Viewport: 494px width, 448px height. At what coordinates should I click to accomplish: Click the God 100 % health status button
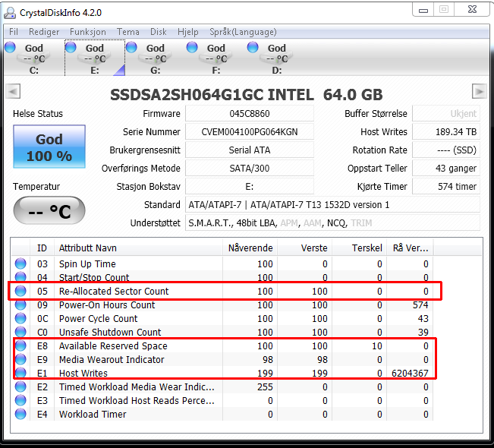[49, 147]
